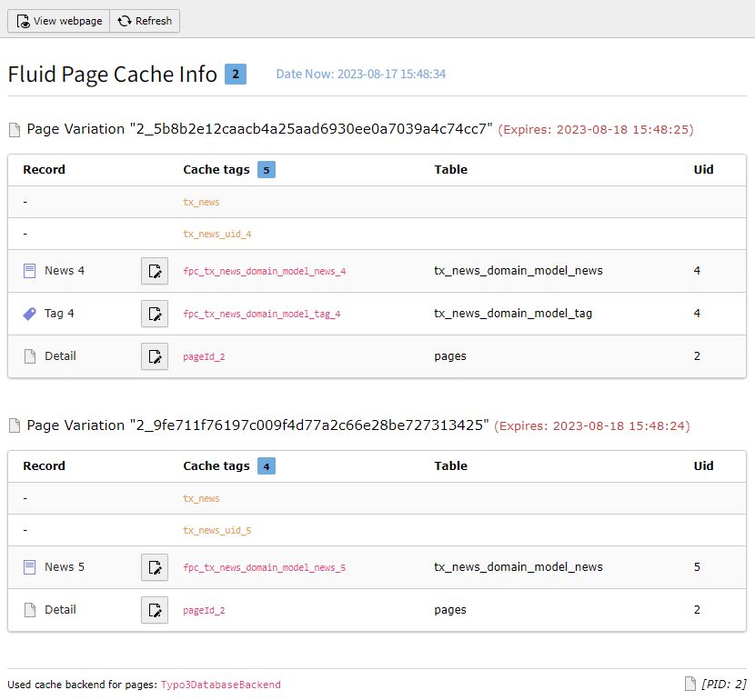Click the Tag 4 tag icon
The width and height of the screenshot is (755, 700).
pyautogui.click(x=29, y=314)
